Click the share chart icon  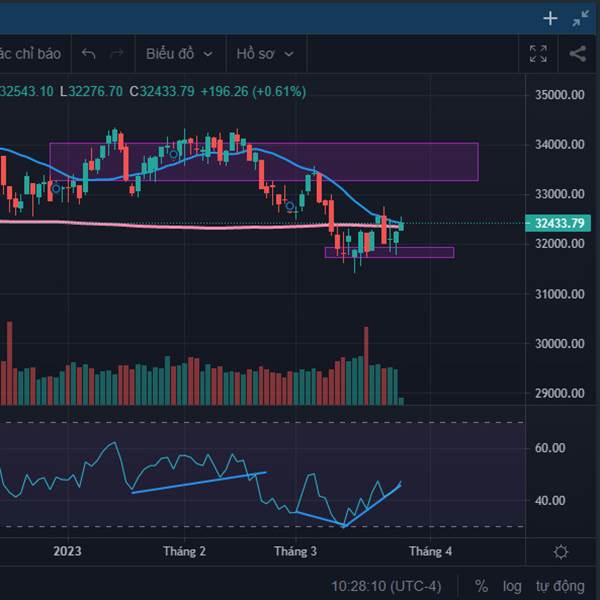(578, 54)
